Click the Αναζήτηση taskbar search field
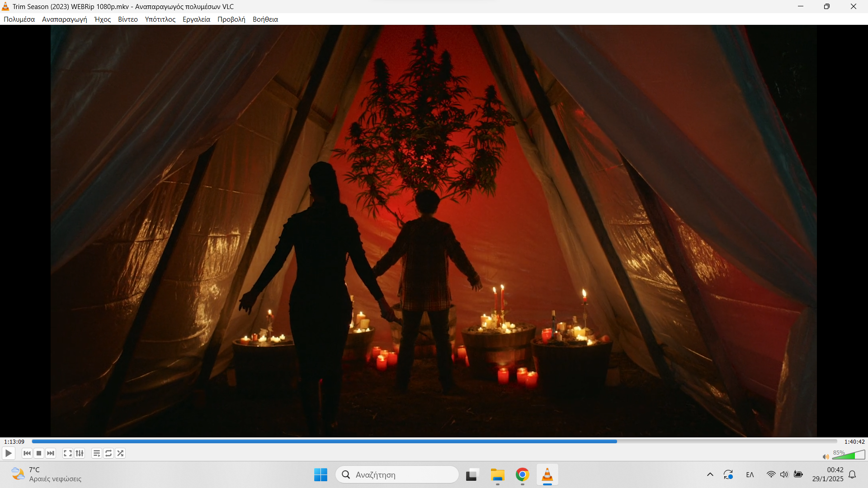This screenshot has height=488, width=868. (x=397, y=474)
